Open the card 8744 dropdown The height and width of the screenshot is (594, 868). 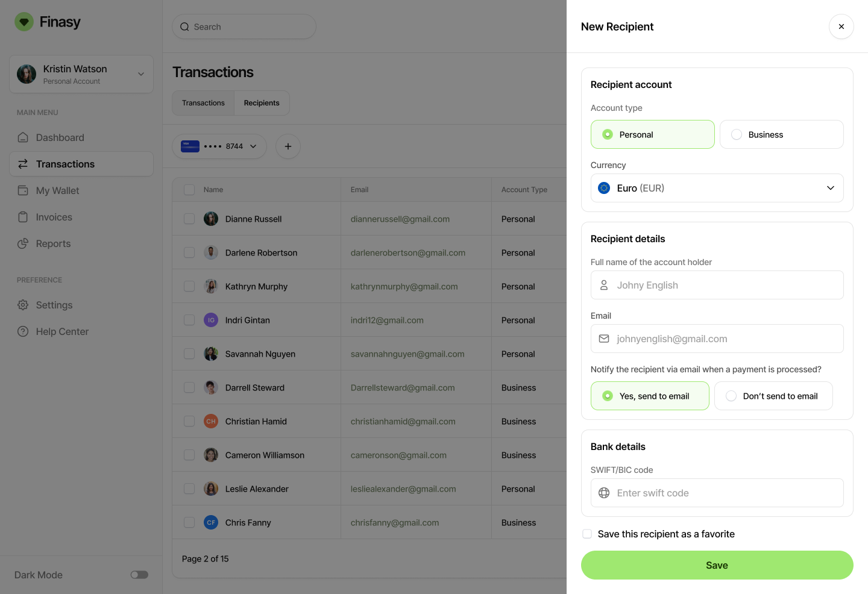point(219,146)
